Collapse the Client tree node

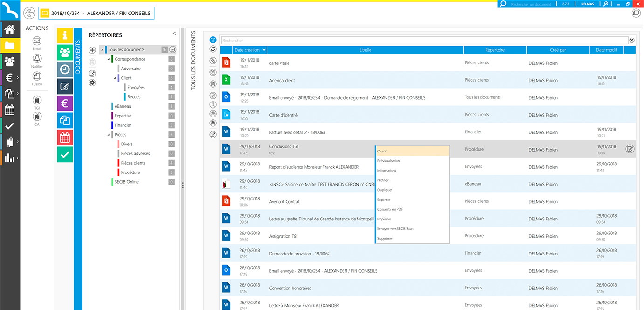pos(114,78)
